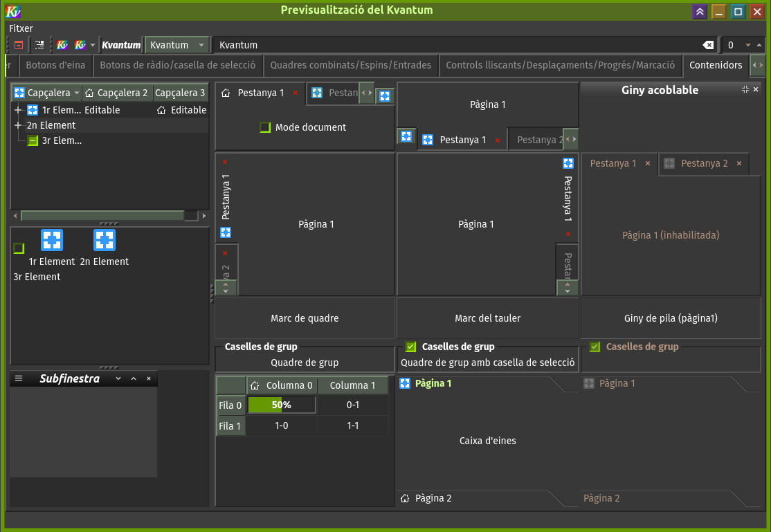
Task: Click left vertical tab bar scroll arrows
Action: (x=226, y=287)
